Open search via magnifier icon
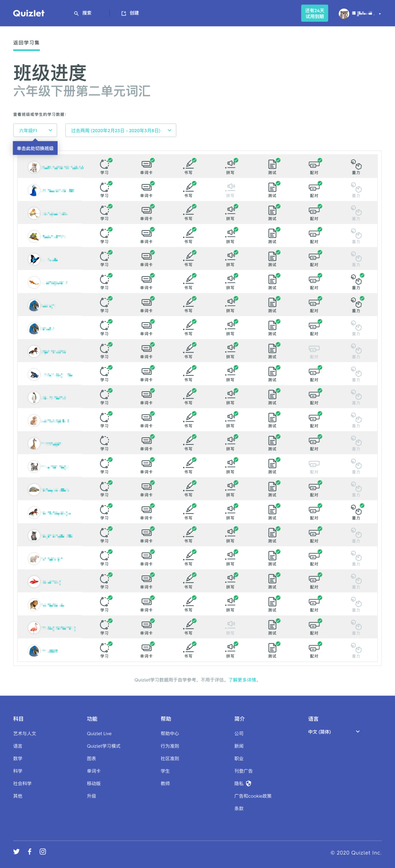 [76, 13]
